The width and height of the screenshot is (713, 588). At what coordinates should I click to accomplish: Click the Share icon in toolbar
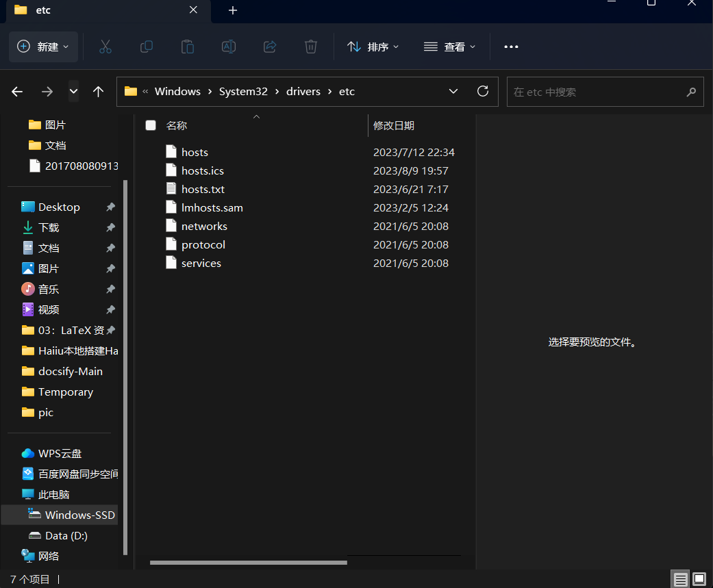[269, 47]
